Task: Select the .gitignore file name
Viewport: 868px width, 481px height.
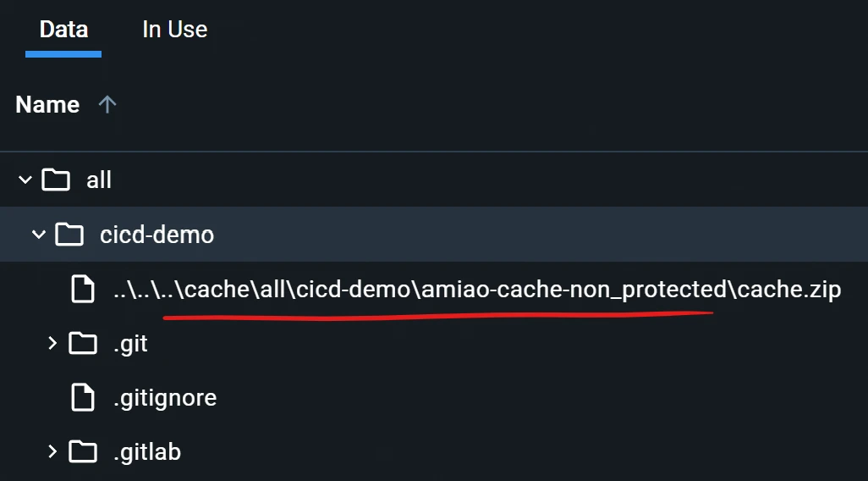Action: click(x=165, y=398)
